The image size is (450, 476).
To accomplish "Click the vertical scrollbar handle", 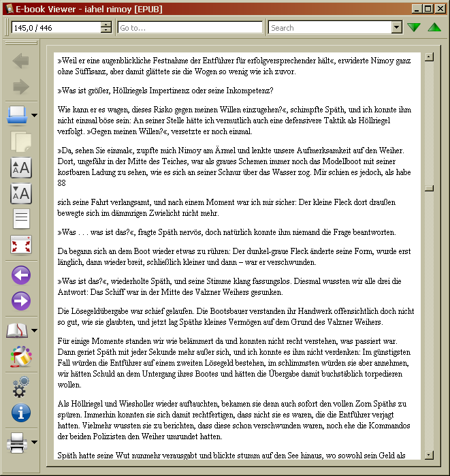I will point(428,188).
